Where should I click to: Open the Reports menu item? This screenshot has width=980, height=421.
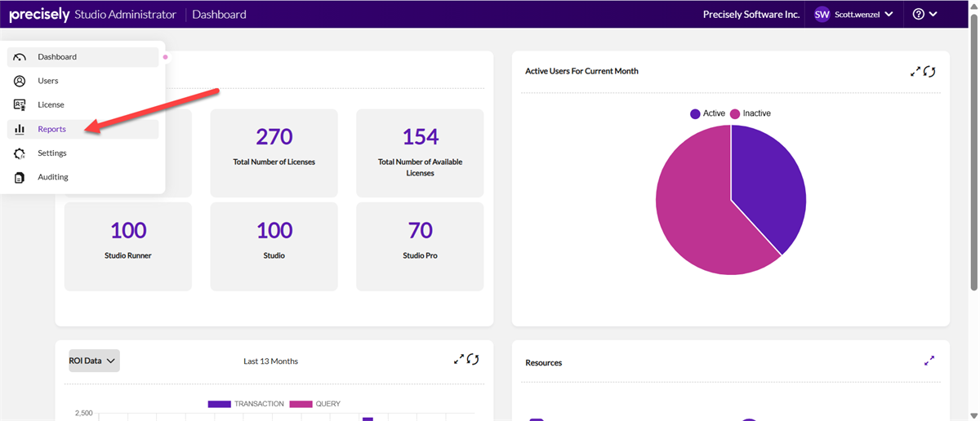(x=82, y=129)
